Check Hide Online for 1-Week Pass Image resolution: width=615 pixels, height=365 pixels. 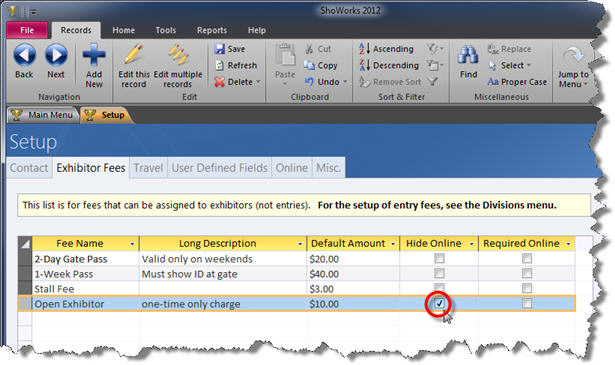[x=439, y=273]
